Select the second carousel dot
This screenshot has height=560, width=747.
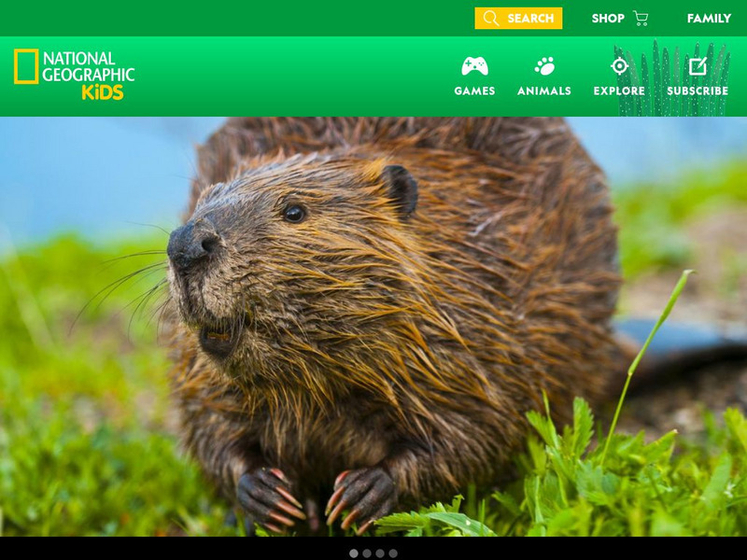pos(367,553)
